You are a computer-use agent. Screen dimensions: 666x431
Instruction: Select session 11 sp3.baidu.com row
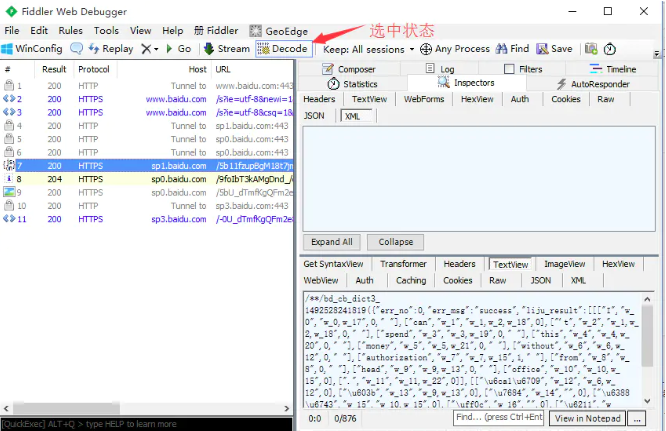point(147,219)
